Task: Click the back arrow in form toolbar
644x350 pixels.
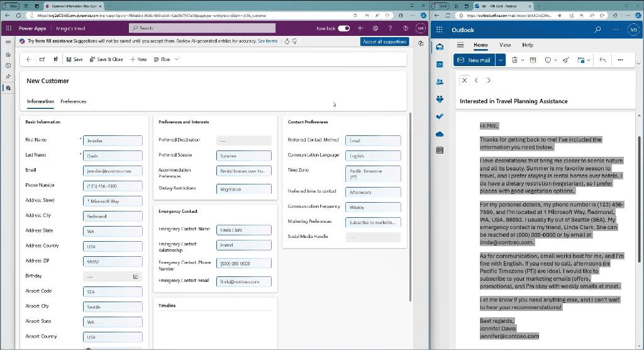Action: pos(29,59)
